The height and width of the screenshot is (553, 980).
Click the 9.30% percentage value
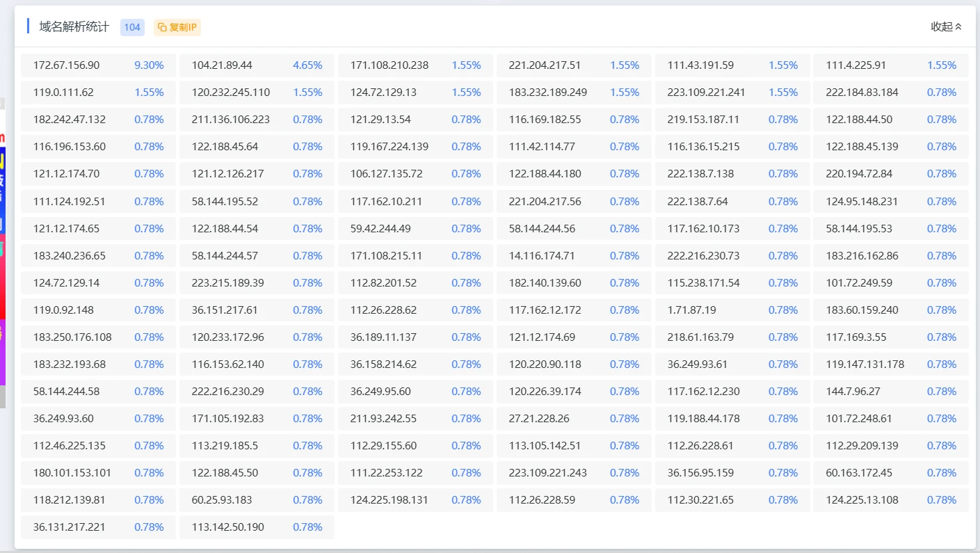click(149, 65)
